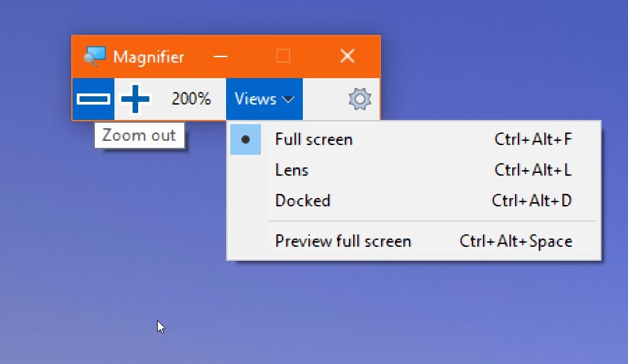The width and height of the screenshot is (628, 364).
Task: Click the Ctrl+Alt+Space shortcut label
Action: (x=516, y=241)
